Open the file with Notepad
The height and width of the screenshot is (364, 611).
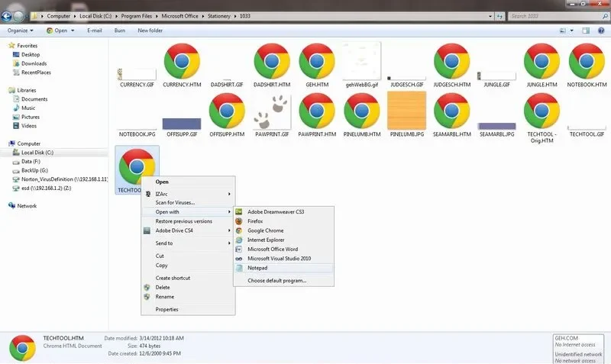283,268
